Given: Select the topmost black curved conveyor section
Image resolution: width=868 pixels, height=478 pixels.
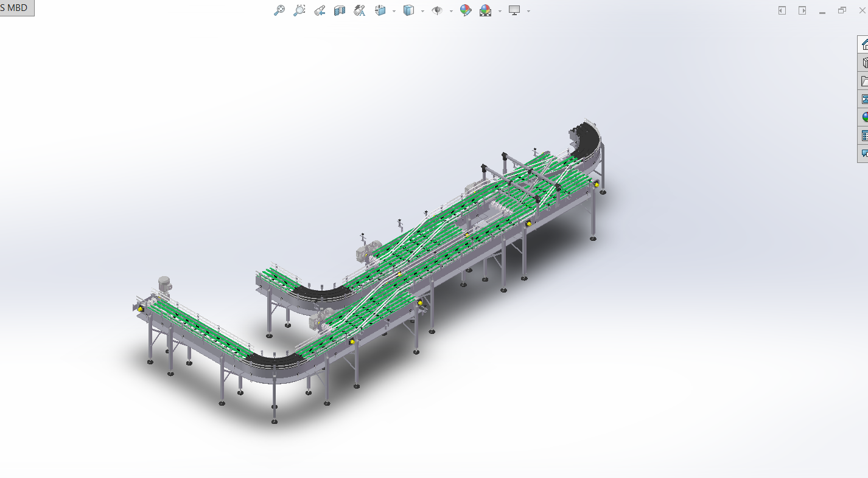Looking at the screenshot, I should click(x=587, y=141).
